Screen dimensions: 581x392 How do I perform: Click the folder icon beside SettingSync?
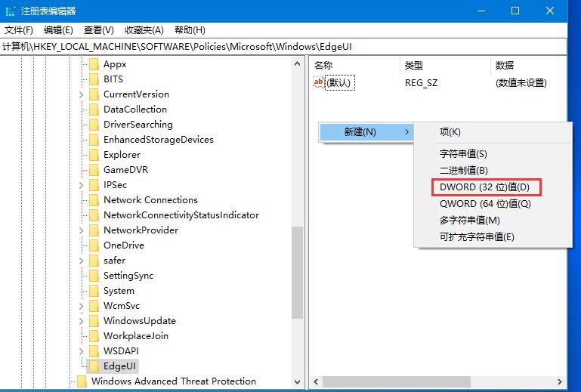[94, 276]
